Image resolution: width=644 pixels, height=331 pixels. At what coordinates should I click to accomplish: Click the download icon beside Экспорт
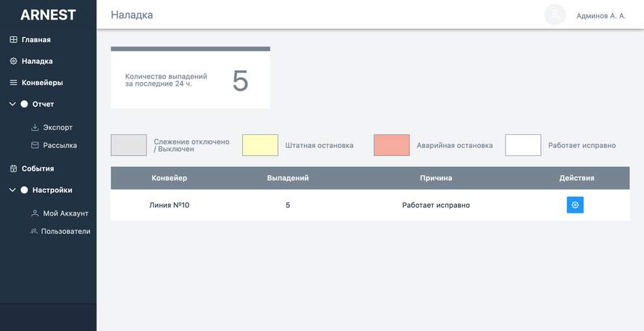[35, 128]
